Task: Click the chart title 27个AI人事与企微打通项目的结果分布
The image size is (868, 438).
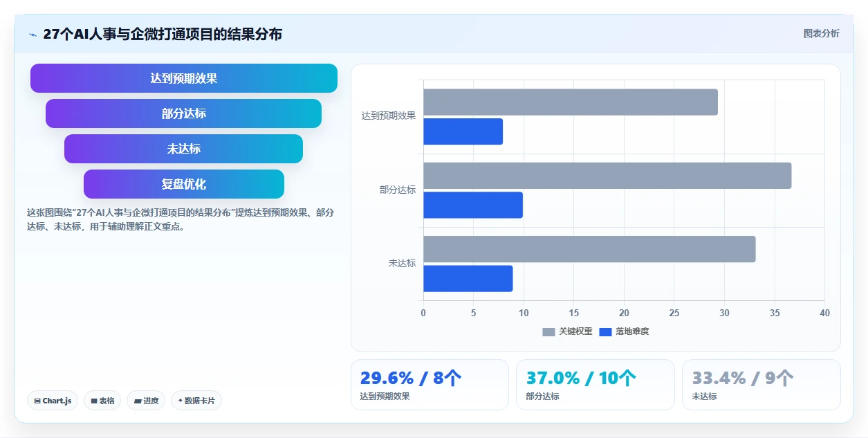Action: pyautogui.click(x=163, y=34)
